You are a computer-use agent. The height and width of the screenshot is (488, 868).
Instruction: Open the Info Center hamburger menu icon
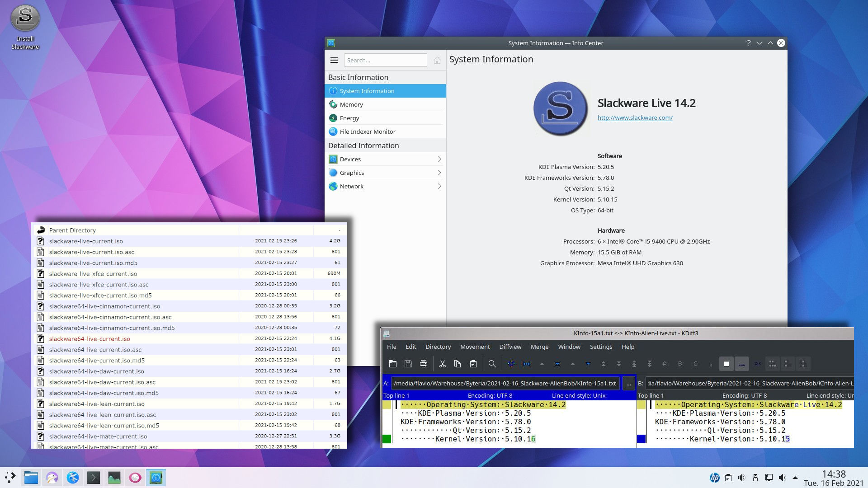point(334,60)
